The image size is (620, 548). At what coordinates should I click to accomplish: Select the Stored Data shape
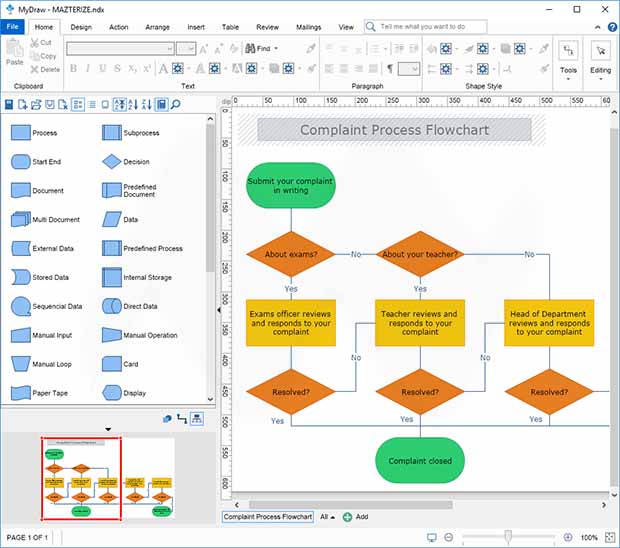(40, 277)
